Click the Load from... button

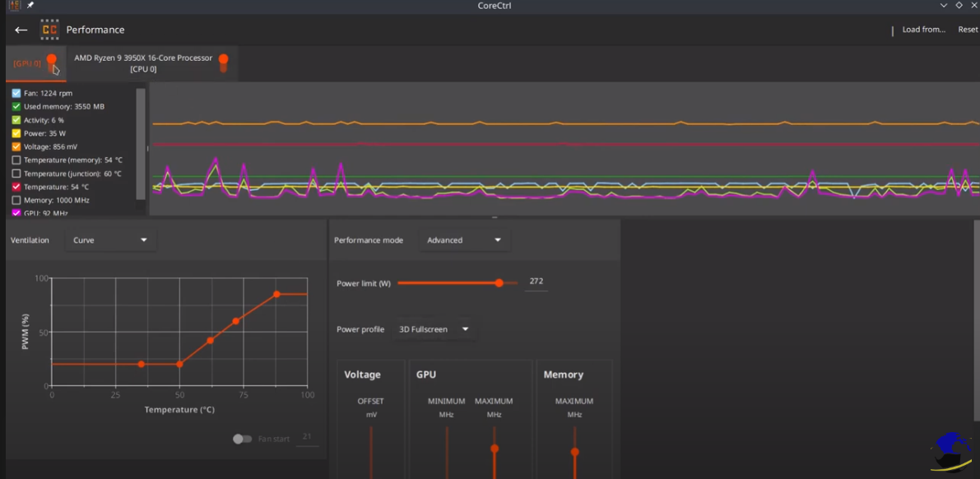point(923,30)
